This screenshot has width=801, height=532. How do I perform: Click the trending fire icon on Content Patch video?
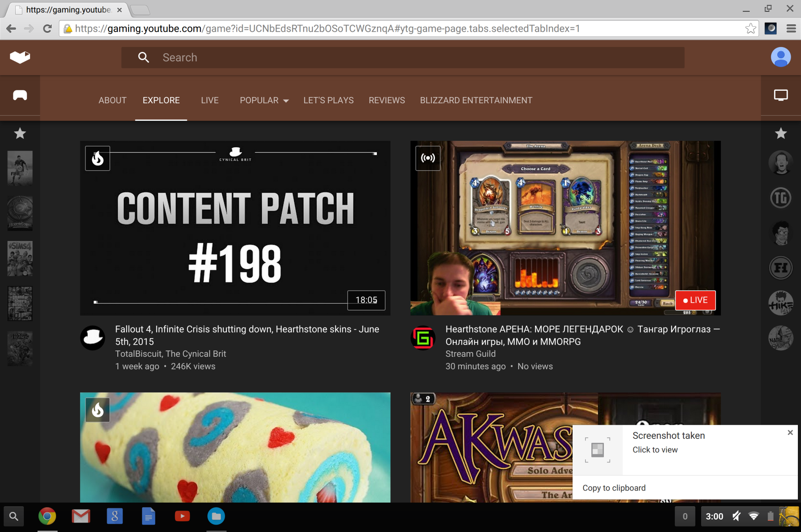[97, 158]
